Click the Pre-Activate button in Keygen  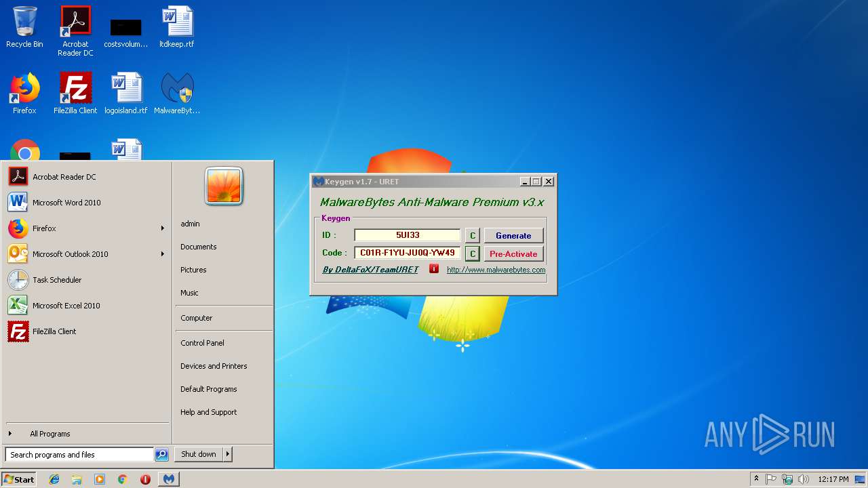pyautogui.click(x=513, y=254)
